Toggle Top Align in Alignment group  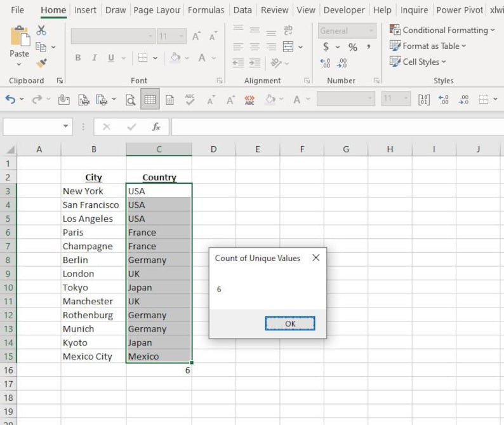pos(238,28)
